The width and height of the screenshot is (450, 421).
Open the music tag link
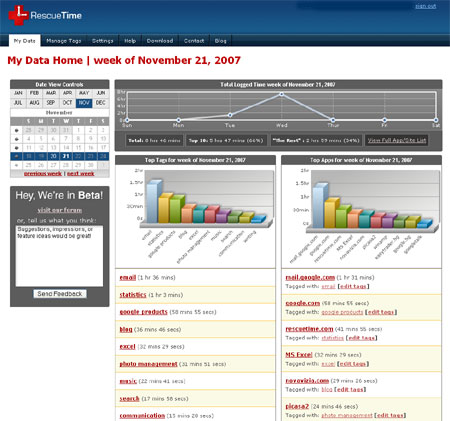pos(128,381)
